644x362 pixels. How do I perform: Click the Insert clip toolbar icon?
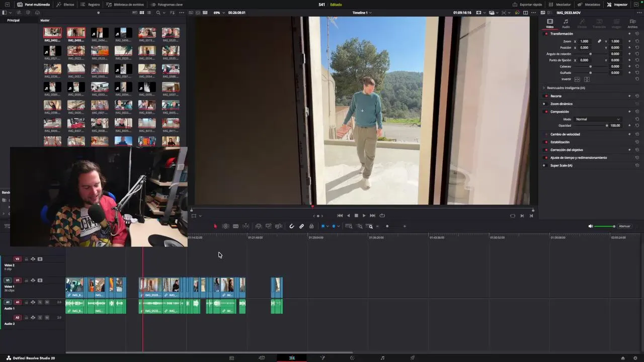259,226
